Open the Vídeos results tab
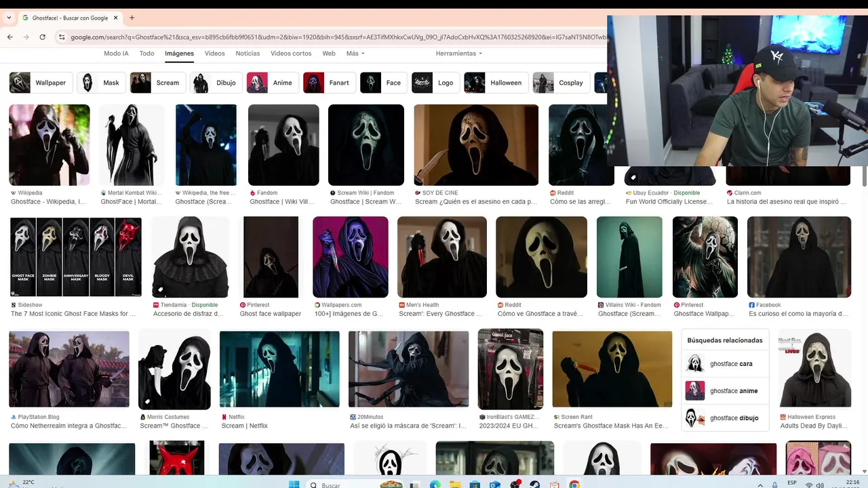This screenshot has width=868, height=488. pos(214,54)
